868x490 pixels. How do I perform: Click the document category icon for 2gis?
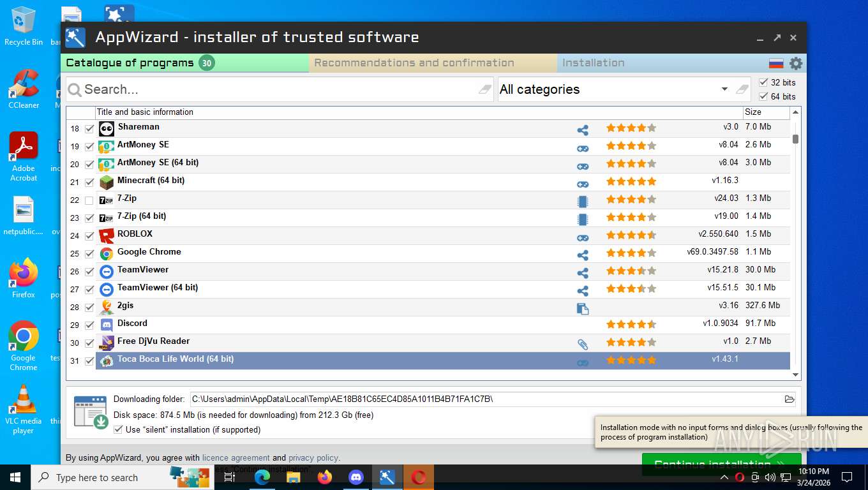point(583,309)
